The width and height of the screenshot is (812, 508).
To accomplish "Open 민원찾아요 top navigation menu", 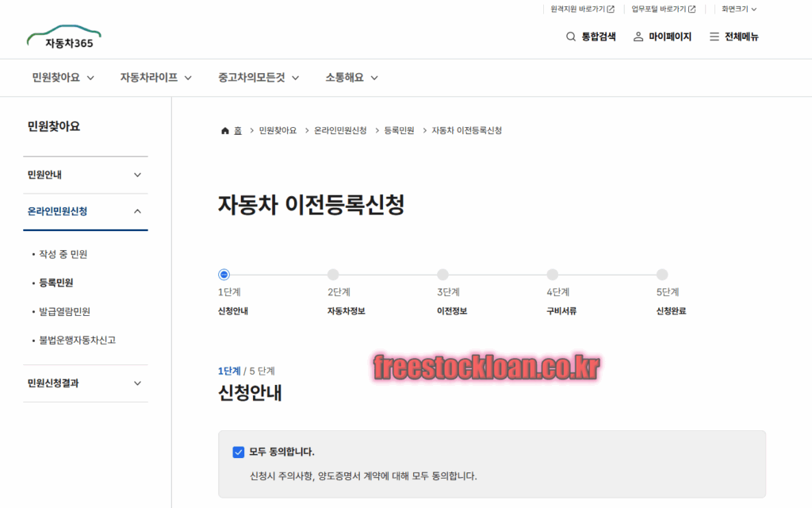I will point(63,78).
